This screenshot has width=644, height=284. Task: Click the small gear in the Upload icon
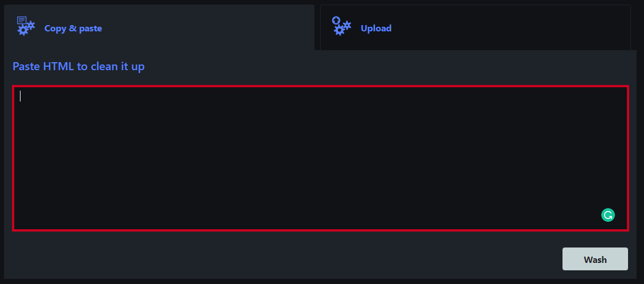pyautogui.click(x=347, y=26)
